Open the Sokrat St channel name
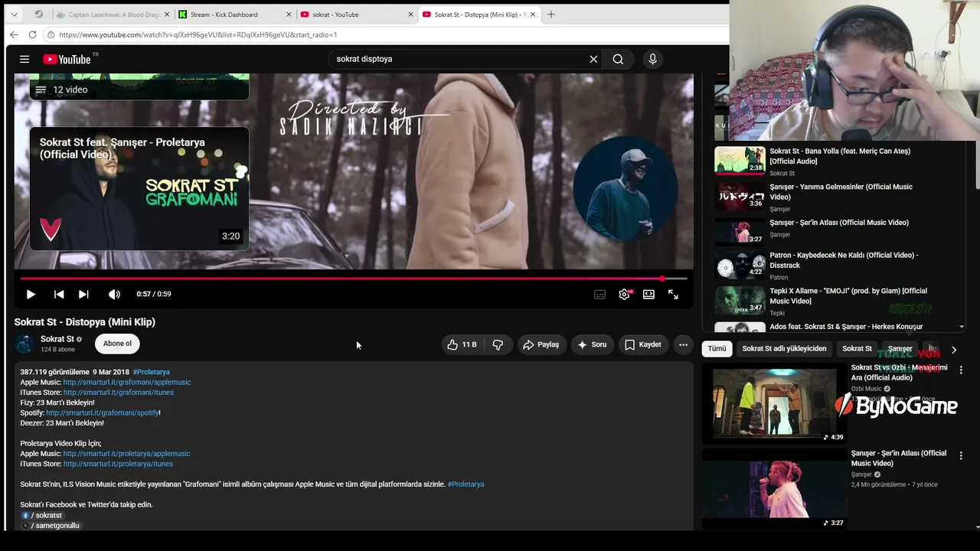Screen dimensions: 980x551 57,339
